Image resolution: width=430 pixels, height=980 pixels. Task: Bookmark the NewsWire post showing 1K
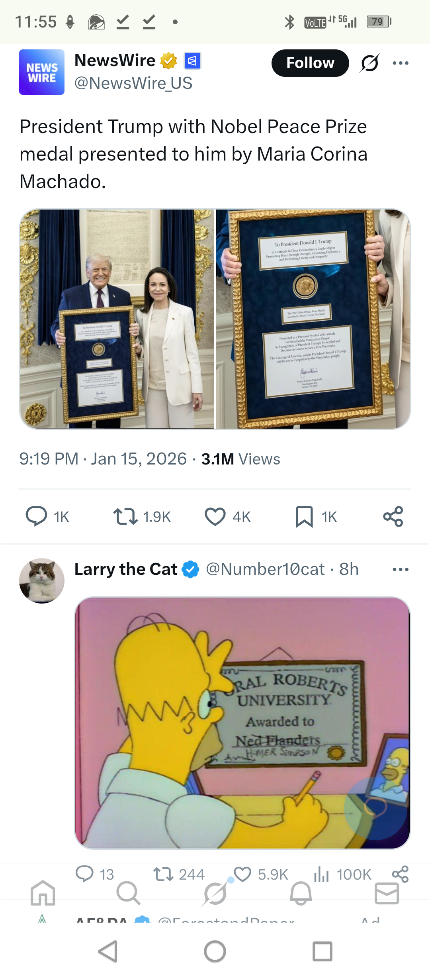pos(304,517)
